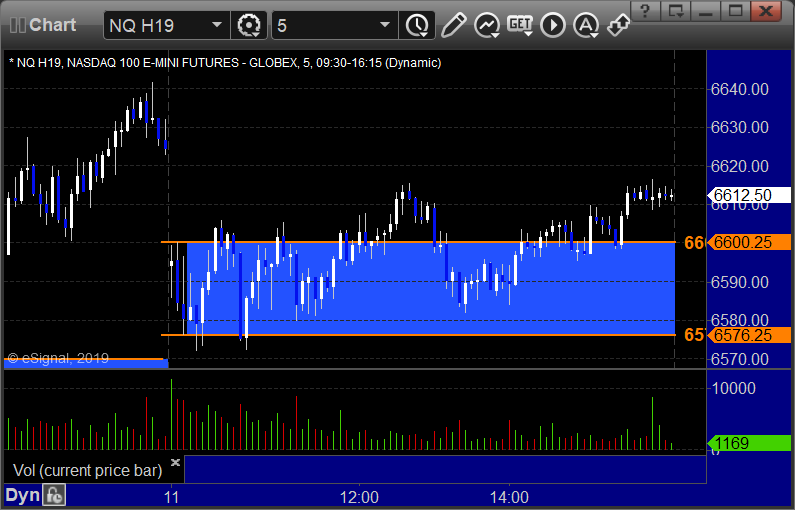Select the 6600.25 orange price label
The width and height of the screenshot is (795, 510).
coord(749,242)
